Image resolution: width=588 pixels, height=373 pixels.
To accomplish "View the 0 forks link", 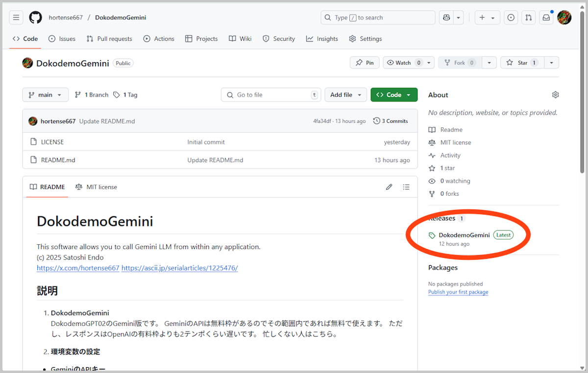I will [444, 193].
